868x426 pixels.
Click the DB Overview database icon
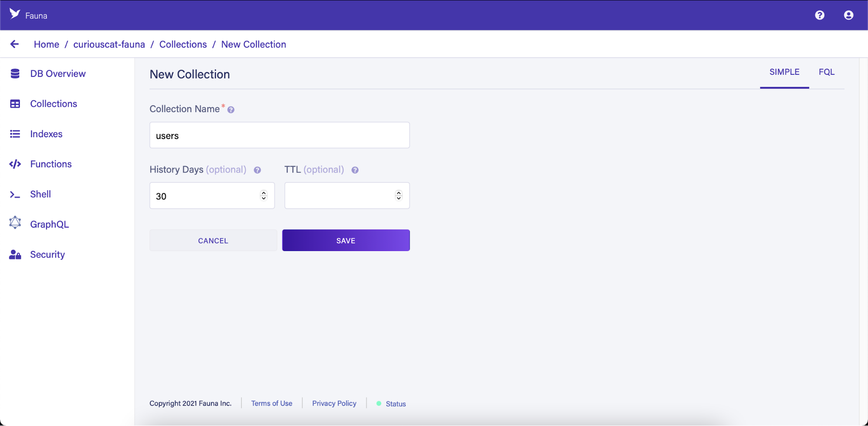point(15,74)
